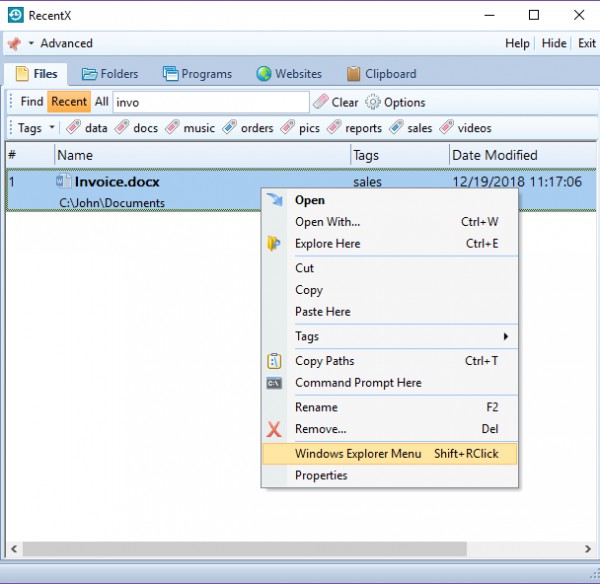Choose Rename from context menu

(x=390, y=407)
